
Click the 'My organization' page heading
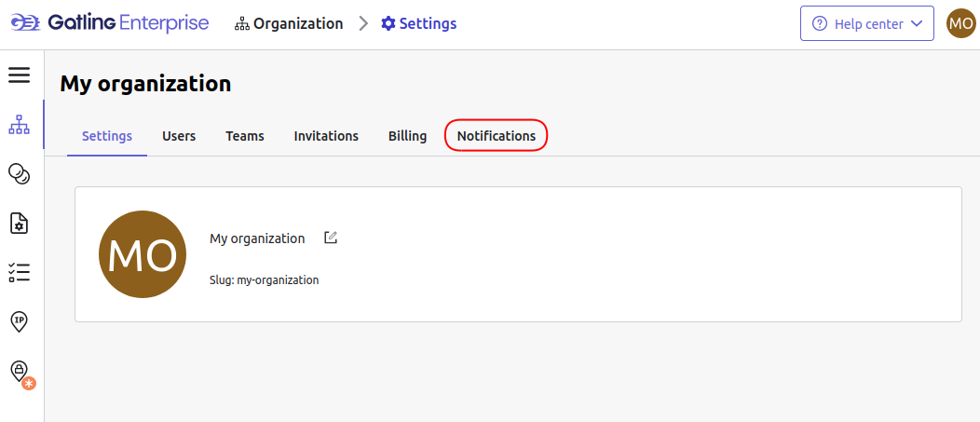pyautogui.click(x=145, y=84)
